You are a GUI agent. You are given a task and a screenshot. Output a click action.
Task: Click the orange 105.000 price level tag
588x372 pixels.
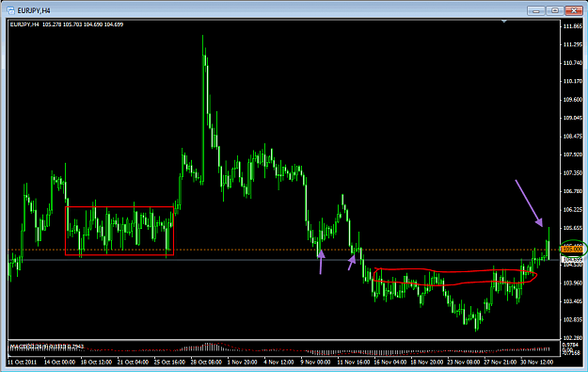572,250
